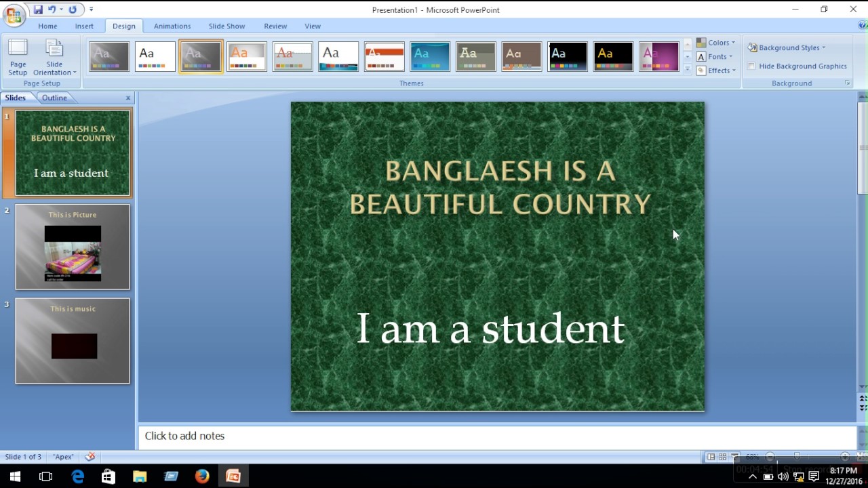
Task: Switch to the Outline pane tab
Action: (54, 98)
